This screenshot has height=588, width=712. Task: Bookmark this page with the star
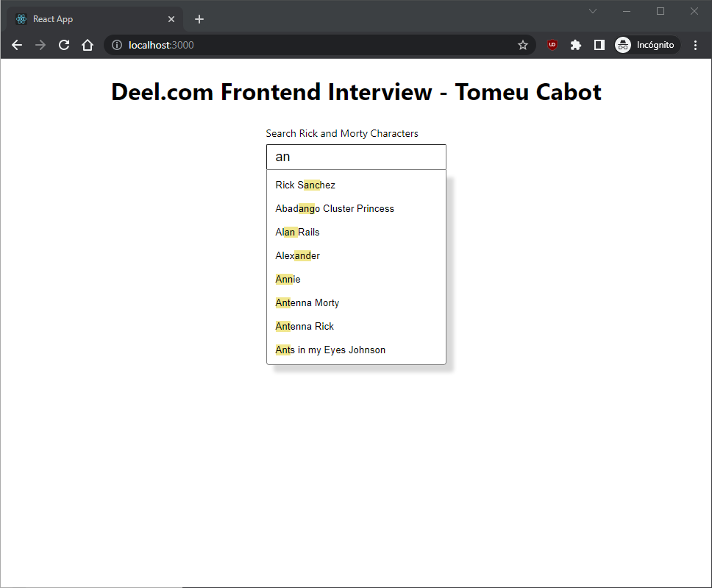tap(523, 45)
